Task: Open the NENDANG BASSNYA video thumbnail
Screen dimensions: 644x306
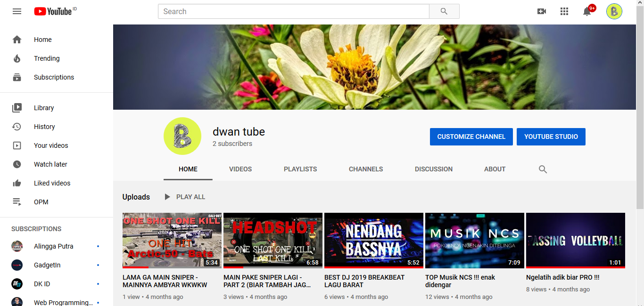Action: pyautogui.click(x=373, y=240)
